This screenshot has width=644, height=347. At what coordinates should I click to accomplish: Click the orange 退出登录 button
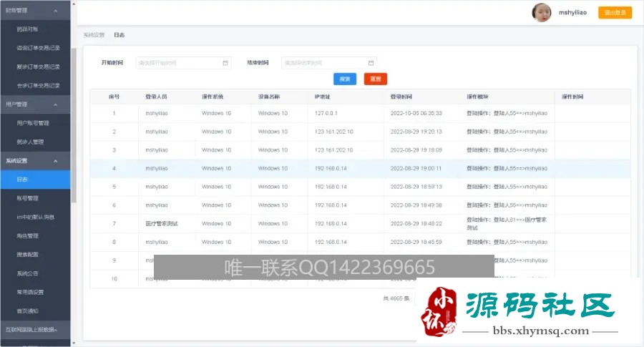click(615, 13)
